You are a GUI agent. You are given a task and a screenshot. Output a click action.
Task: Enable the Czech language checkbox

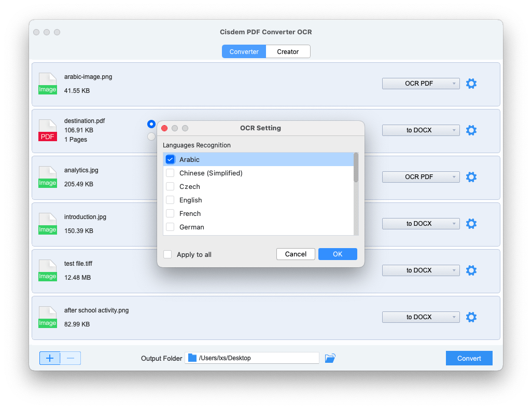tap(170, 186)
